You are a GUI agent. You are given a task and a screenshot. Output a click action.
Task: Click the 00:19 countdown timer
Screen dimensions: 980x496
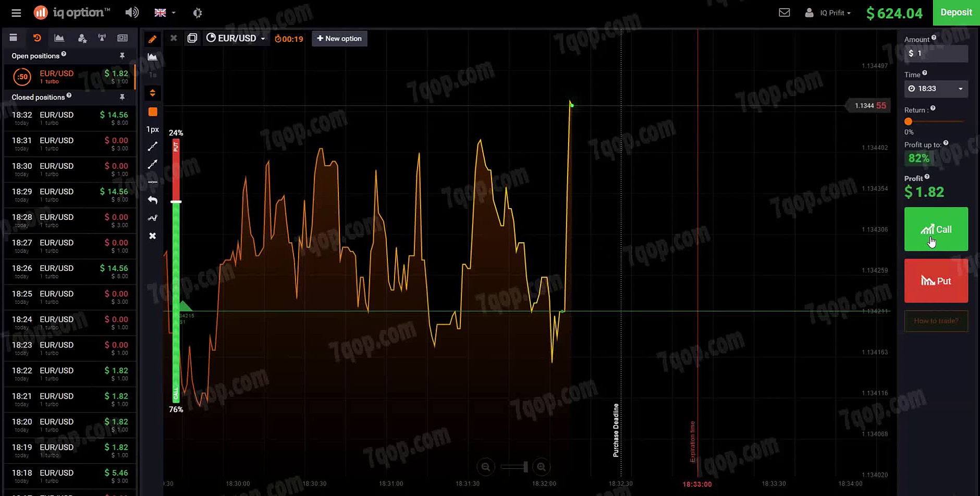pos(289,39)
